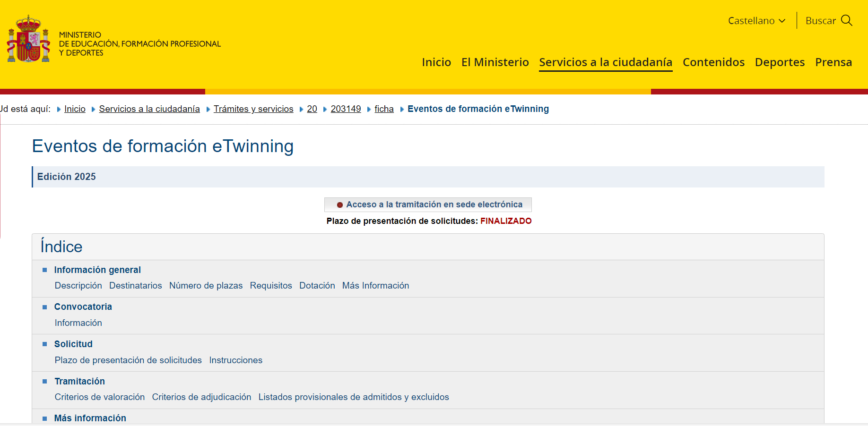Open the ficha breadcrumb link

pyautogui.click(x=384, y=109)
